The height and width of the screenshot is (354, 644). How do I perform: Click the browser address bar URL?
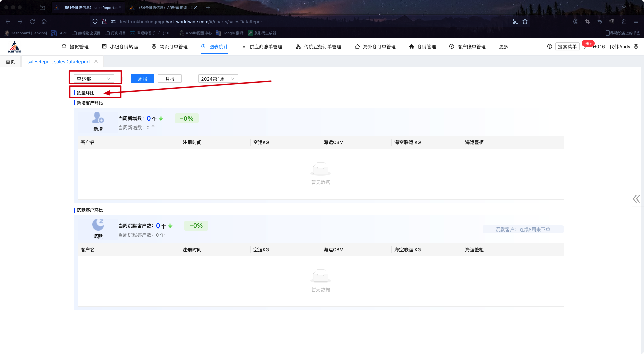pyautogui.click(x=192, y=22)
